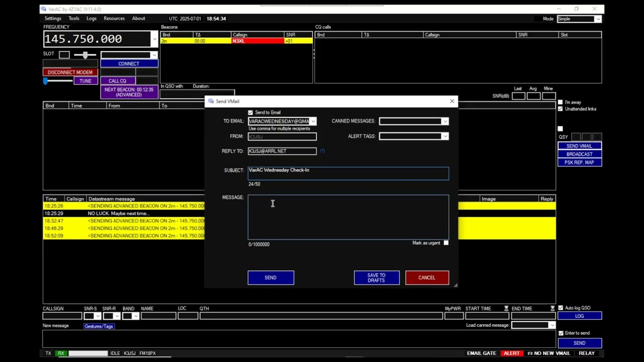The width and height of the screenshot is (644, 362).
Task: Open the Gestures/Tags button
Action: tap(99, 326)
